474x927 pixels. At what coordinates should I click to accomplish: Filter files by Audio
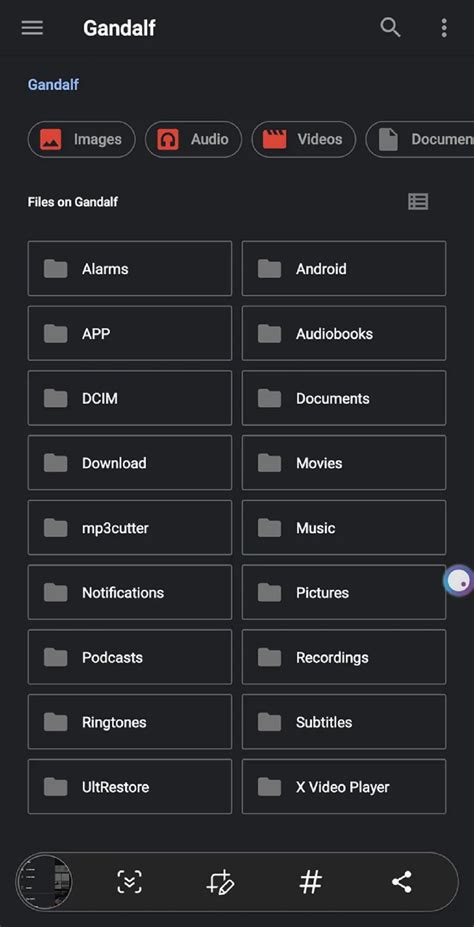(x=193, y=140)
